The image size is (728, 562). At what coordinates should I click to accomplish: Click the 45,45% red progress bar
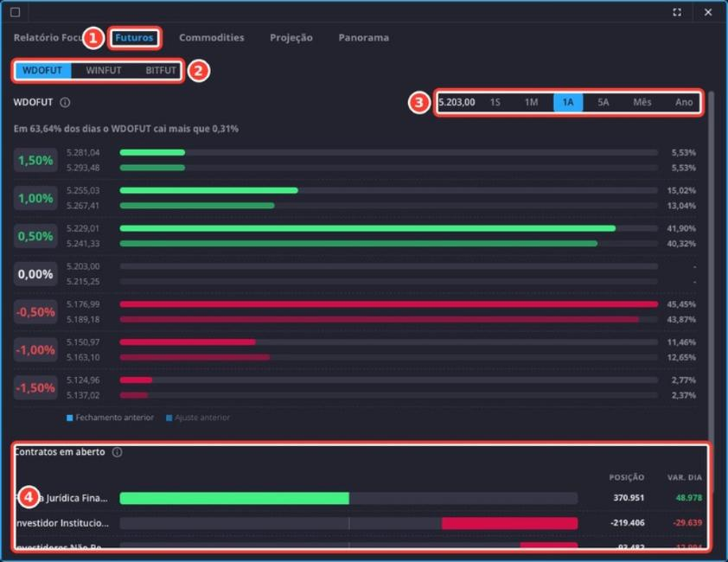pos(389,304)
